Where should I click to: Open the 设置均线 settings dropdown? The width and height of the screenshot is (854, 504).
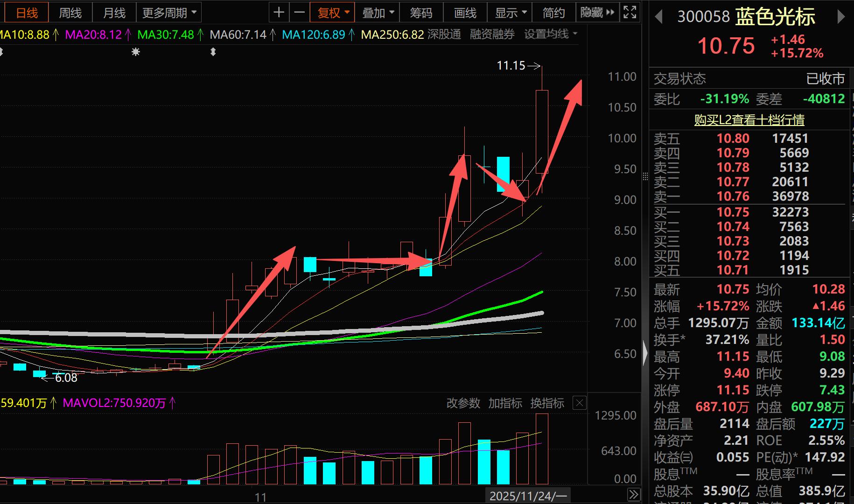point(551,34)
